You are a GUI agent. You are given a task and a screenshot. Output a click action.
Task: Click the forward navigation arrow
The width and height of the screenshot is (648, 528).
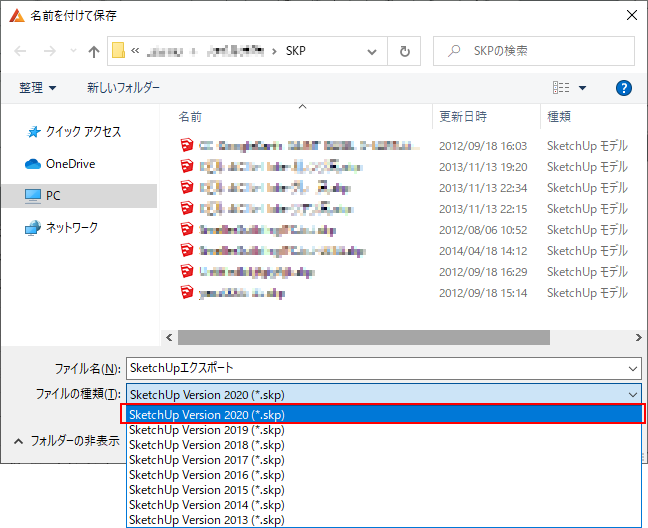(50, 51)
